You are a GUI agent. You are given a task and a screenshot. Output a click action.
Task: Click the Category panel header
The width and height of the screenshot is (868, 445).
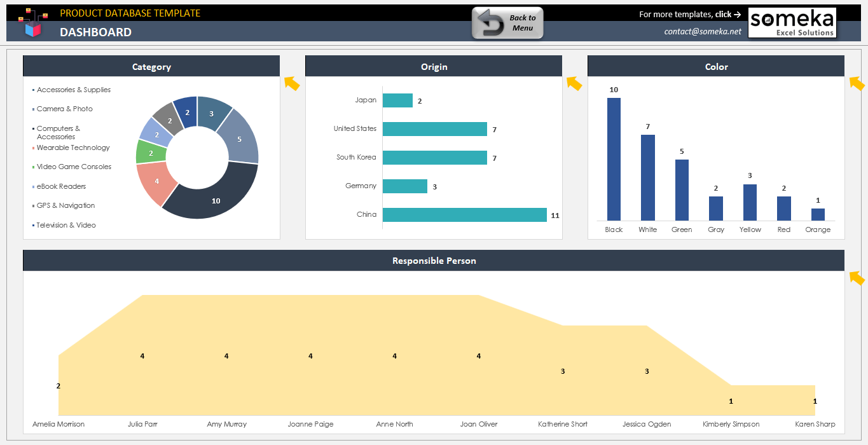pos(151,66)
